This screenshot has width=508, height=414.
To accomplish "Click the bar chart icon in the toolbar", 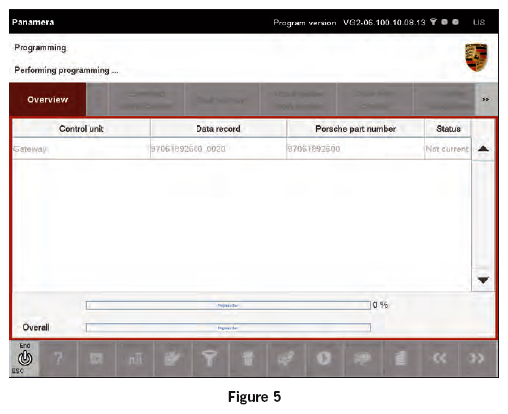I will [x=135, y=359].
